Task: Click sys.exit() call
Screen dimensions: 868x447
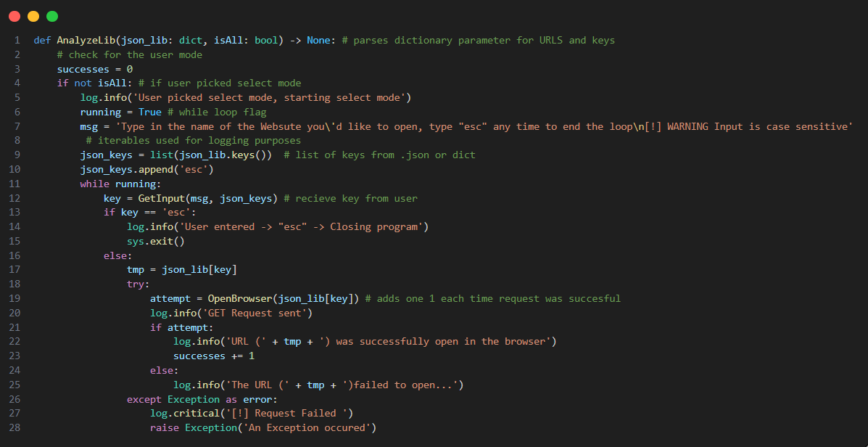Action: pos(156,242)
